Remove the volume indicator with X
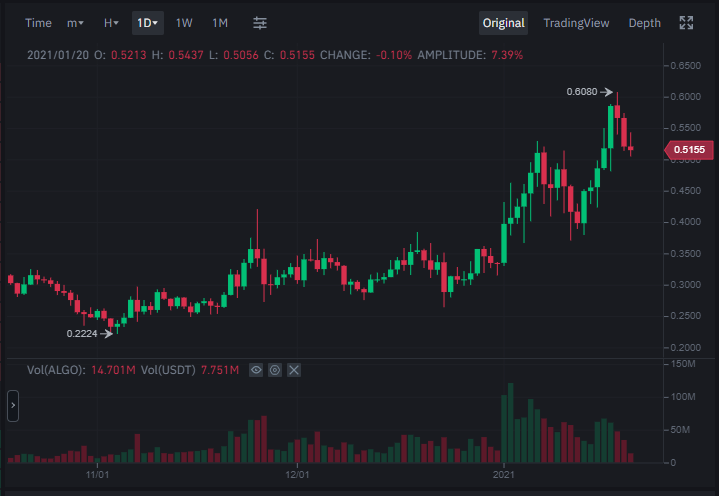The height and width of the screenshot is (496, 719). click(x=294, y=370)
